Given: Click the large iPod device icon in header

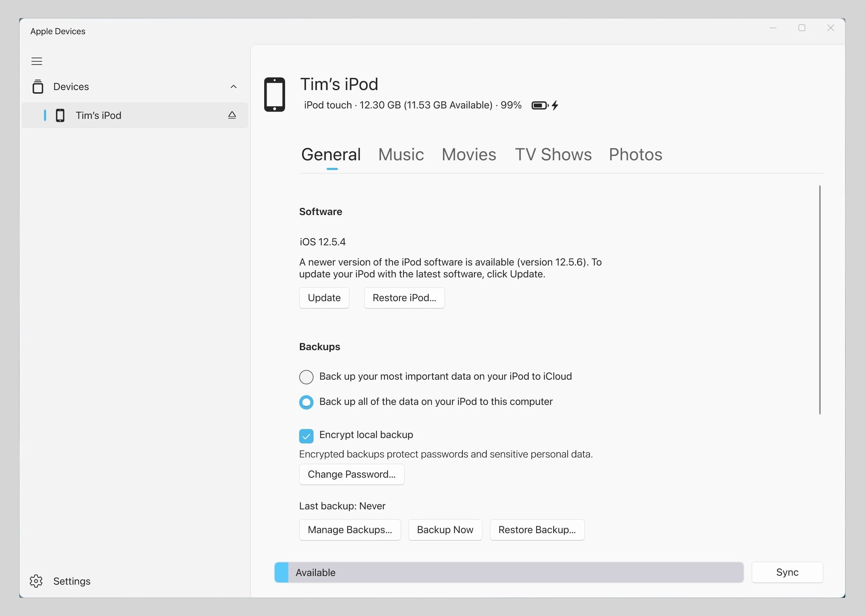Looking at the screenshot, I should (x=274, y=94).
